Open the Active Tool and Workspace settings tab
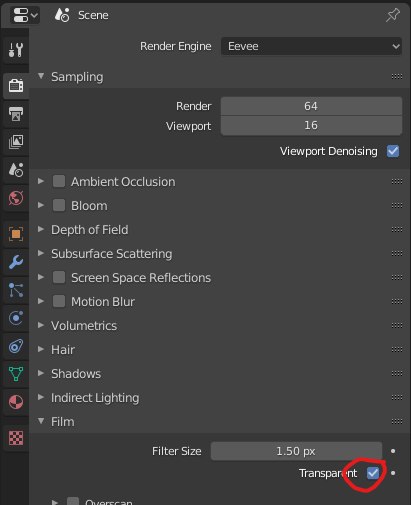The height and width of the screenshot is (505, 411). (16, 50)
